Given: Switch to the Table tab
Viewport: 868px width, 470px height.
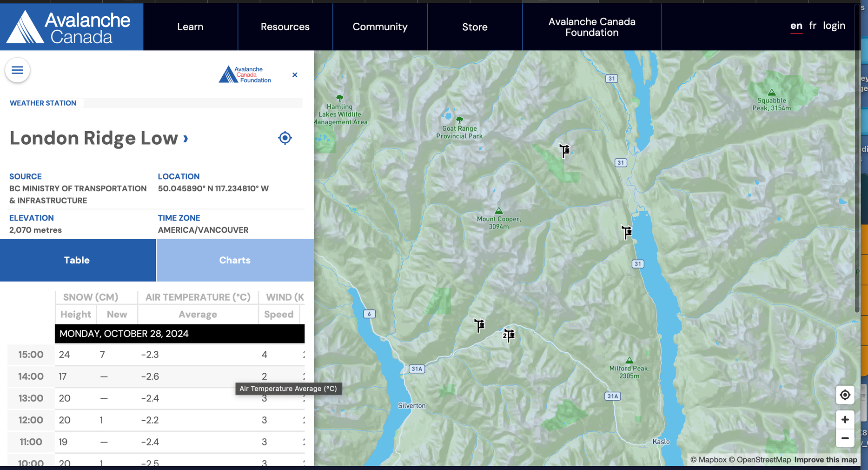Looking at the screenshot, I should tap(78, 260).
